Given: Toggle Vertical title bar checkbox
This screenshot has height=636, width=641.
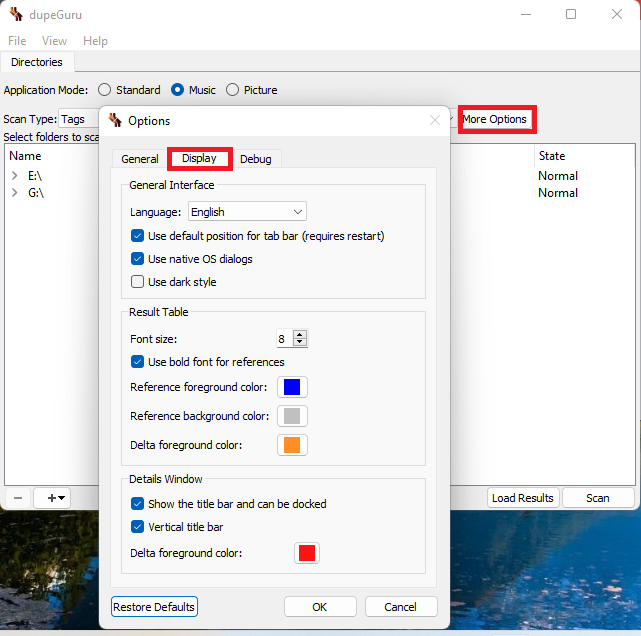Looking at the screenshot, I should point(138,527).
